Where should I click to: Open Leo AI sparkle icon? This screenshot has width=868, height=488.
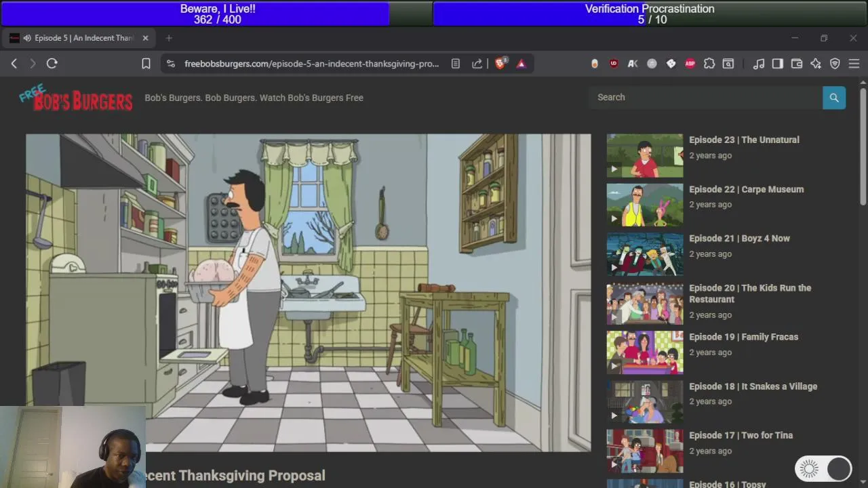pyautogui.click(x=816, y=63)
